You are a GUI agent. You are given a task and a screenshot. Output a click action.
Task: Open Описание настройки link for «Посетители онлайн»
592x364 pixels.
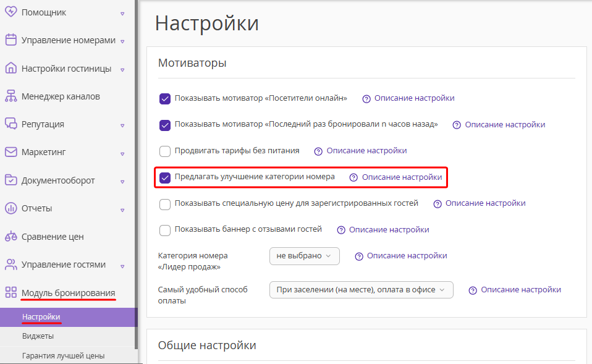tap(414, 98)
